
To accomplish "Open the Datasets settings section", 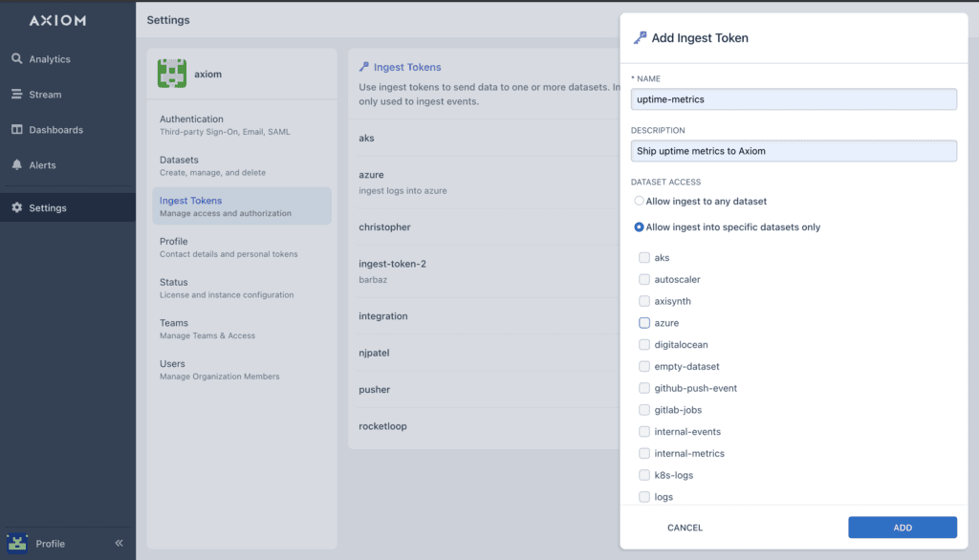I will click(180, 160).
